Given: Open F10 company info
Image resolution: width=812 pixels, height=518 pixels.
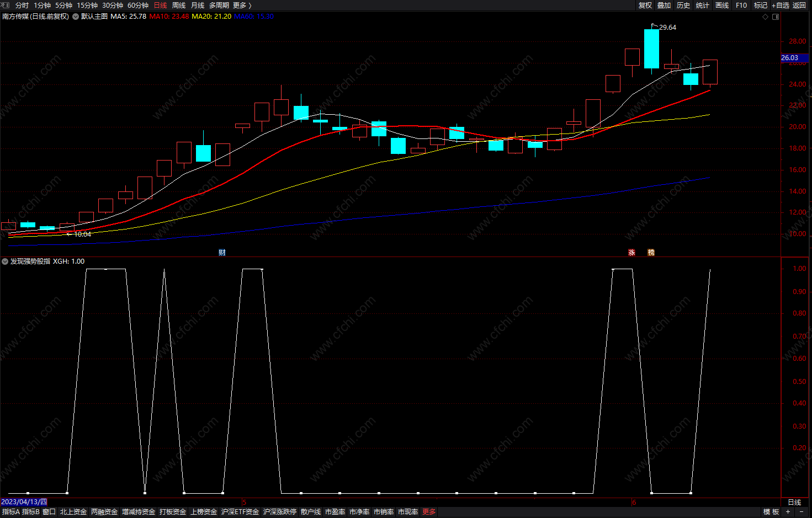Looking at the screenshot, I should click(741, 6).
